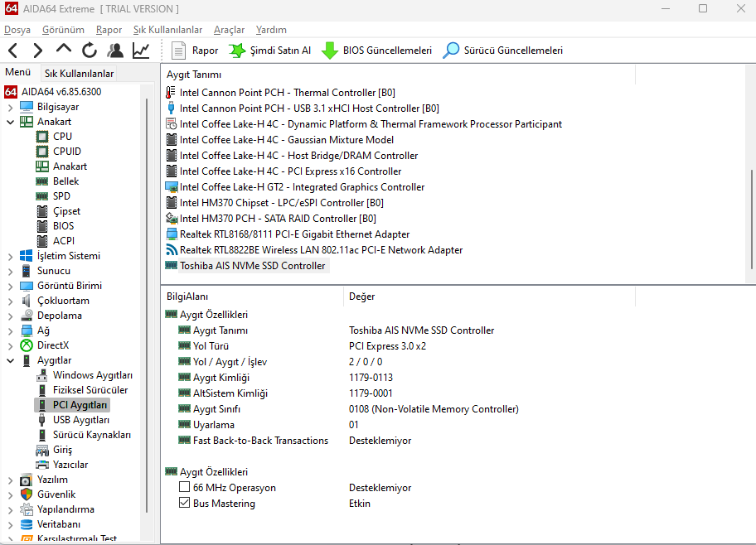Open the user icon in toolbar

(114, 51)
